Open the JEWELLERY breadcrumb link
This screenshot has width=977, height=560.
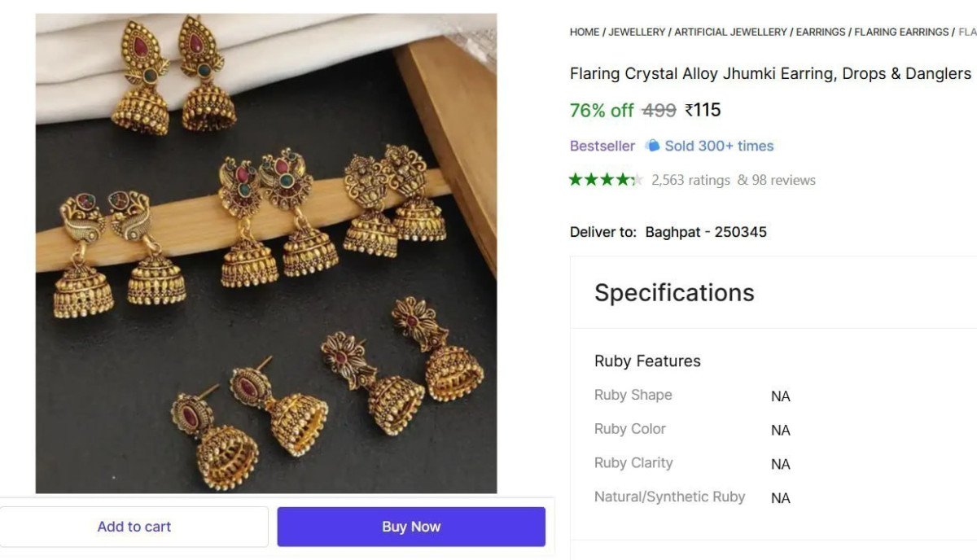637,32
